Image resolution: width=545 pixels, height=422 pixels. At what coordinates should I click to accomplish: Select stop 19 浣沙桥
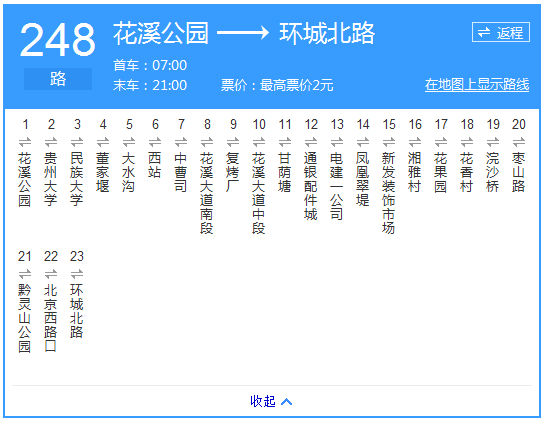point(493,172)
